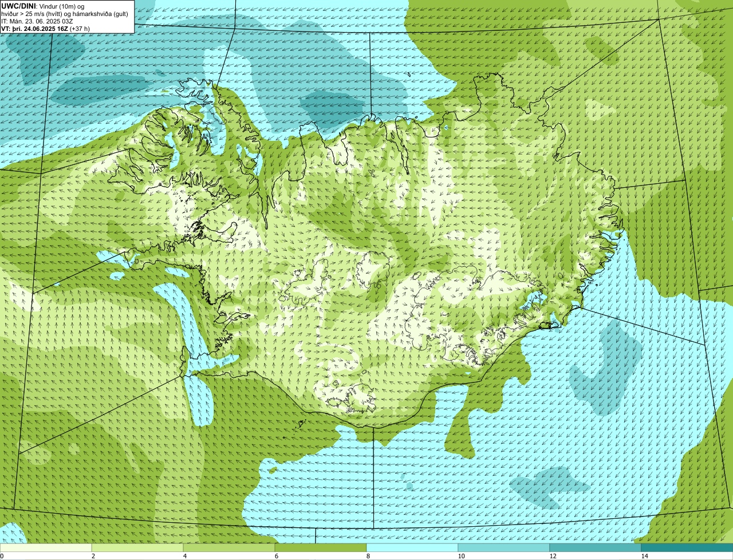Click the scale label '8'
Viewport: 733px width, 560px height.
[x=368, y=556]
